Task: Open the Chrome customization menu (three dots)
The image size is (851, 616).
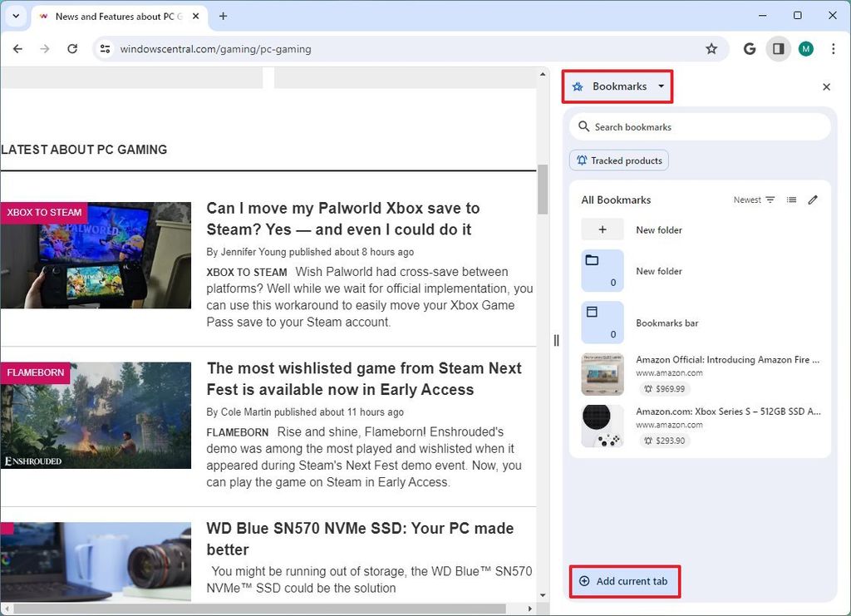Action: (834, 49)
